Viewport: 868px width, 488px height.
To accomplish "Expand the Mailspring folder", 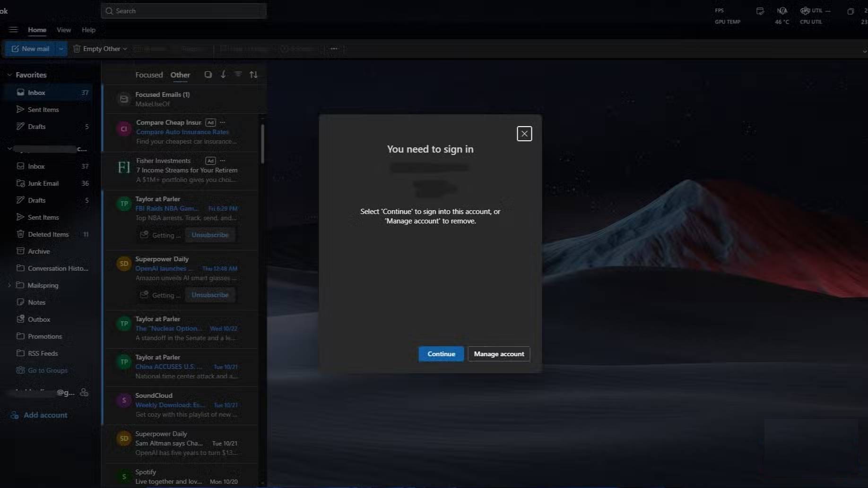I will pos(9,285).
